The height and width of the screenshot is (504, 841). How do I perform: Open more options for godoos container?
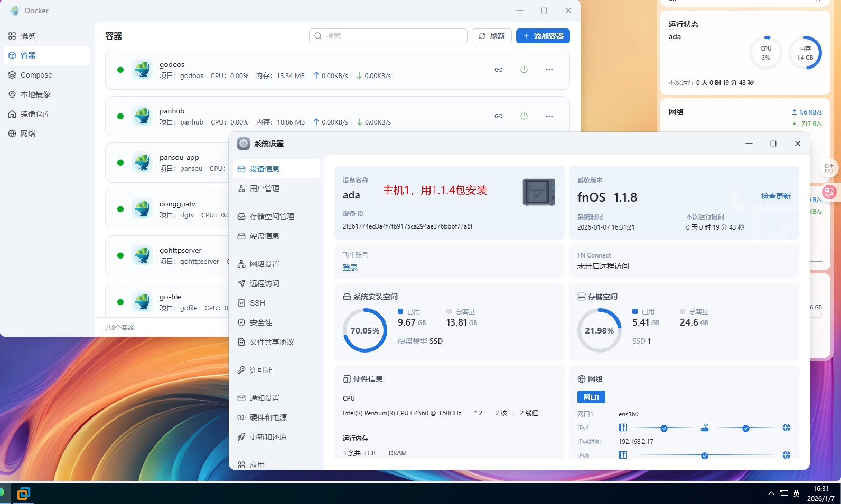[x=549, y=70]
